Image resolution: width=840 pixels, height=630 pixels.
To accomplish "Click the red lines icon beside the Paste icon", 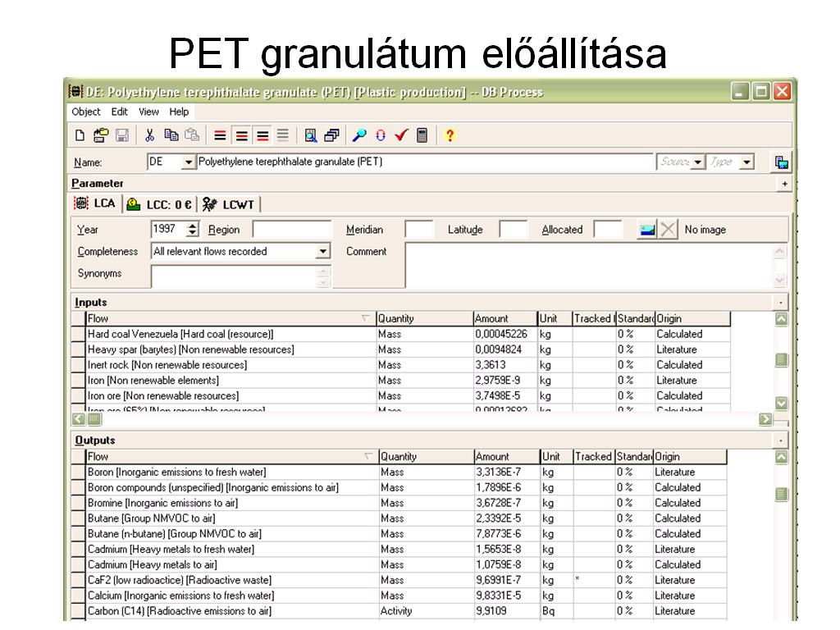I will point(220,135).
